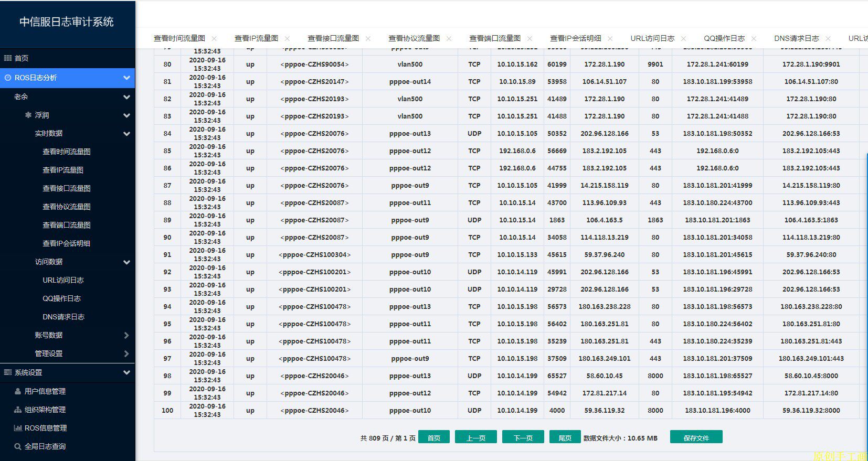Click the gear icon beside 浮洲
The image size is (868, 461).
[x=28, y=115]
